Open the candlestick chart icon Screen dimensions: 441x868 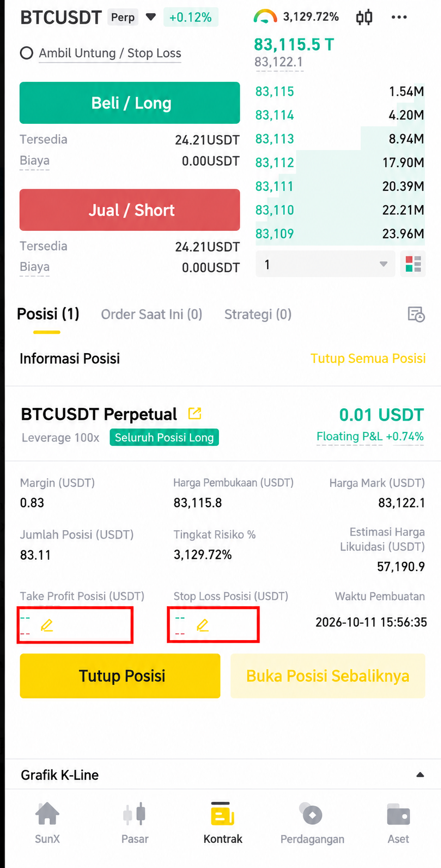[x=364, y=17]
